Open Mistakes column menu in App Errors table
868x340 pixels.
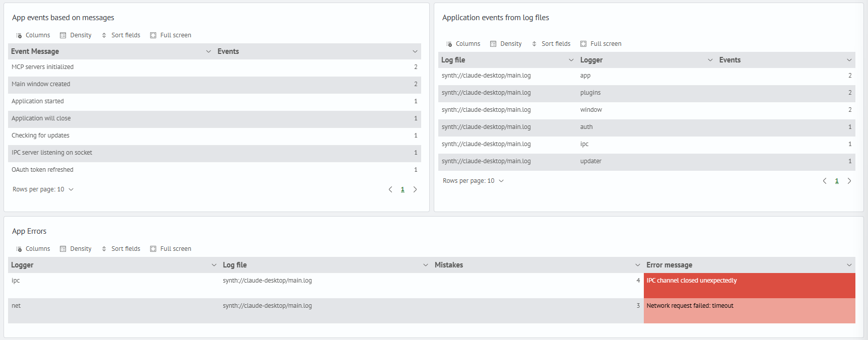[x=638, y=265]
